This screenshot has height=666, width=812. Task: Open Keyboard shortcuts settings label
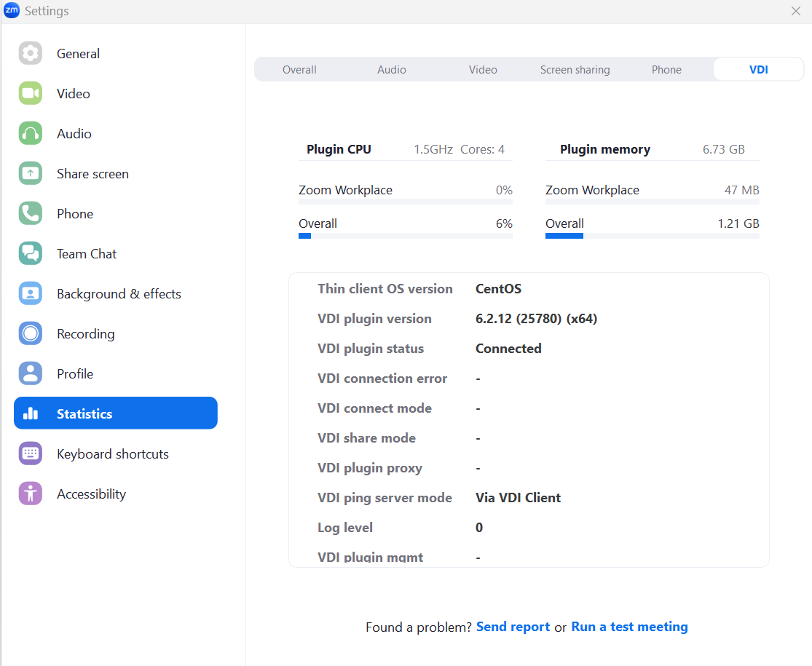(x=113, y=454)
